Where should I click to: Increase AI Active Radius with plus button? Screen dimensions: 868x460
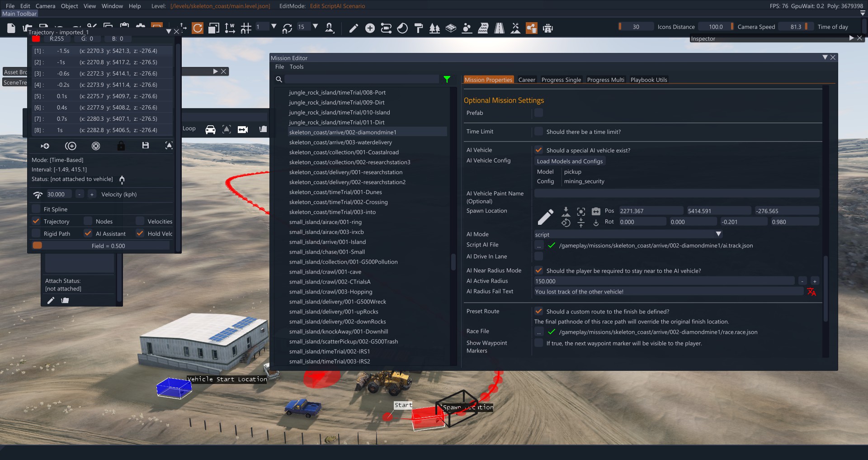(x=815, y=281)
